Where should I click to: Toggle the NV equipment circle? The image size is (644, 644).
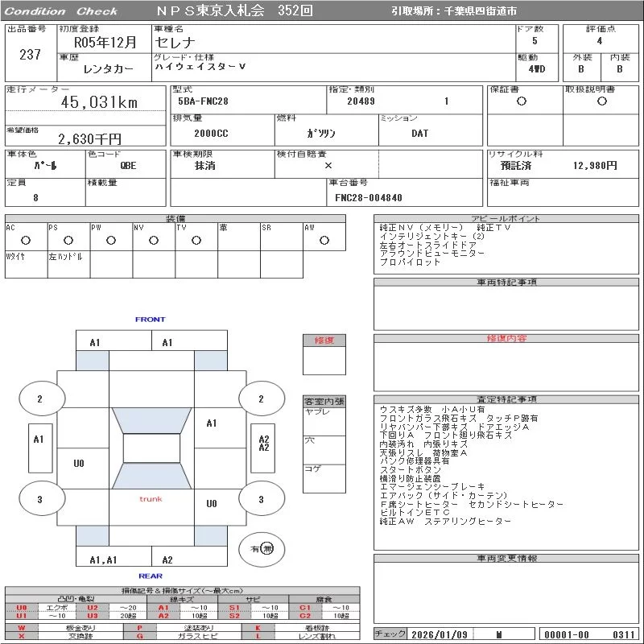pyautogui.click(x=154, y=240)
